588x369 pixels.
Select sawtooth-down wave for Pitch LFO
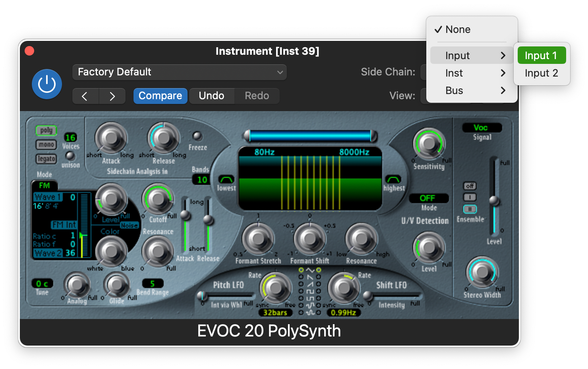[301, 277]
